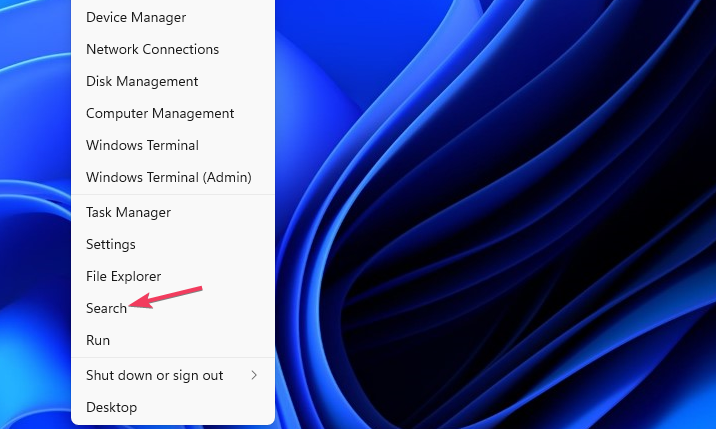This screenshot has width=716, height=429.
Task: Choose Search in the menu
Action: 173,308
